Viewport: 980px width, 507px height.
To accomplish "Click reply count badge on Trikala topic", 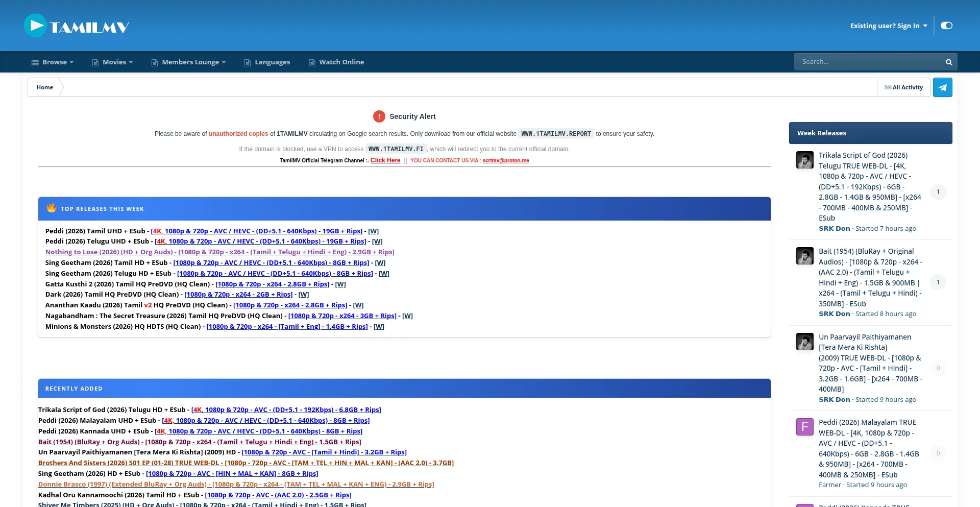I will click(x=938, y=191).
